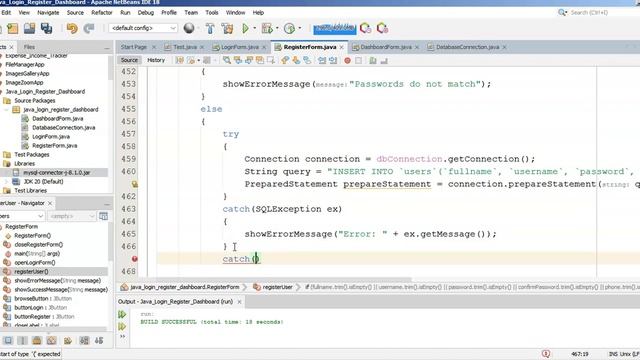The height and width of the screenshot is (360, 640).
Task: Click the Clean and Build Project icon
Action: (x=227, y=28)
